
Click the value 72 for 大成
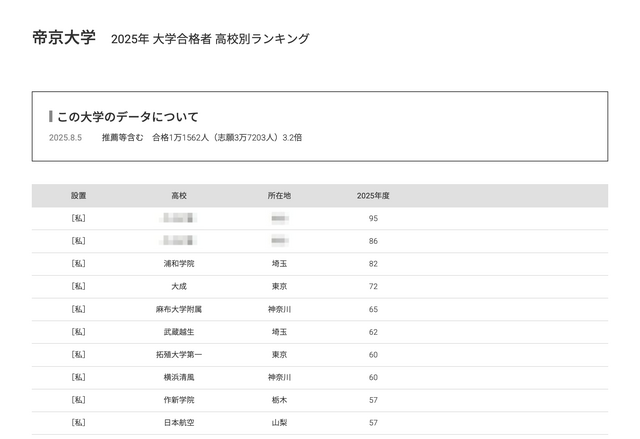coord(373,286)
